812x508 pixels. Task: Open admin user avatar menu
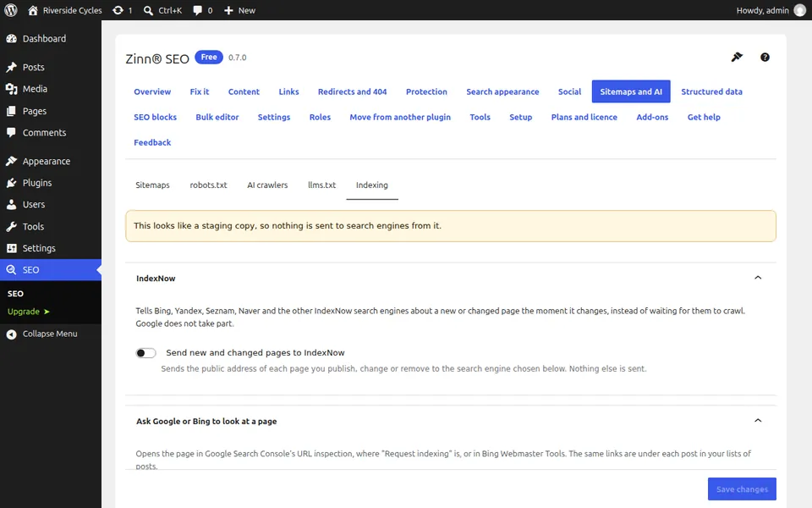click(x=800, y=10)
